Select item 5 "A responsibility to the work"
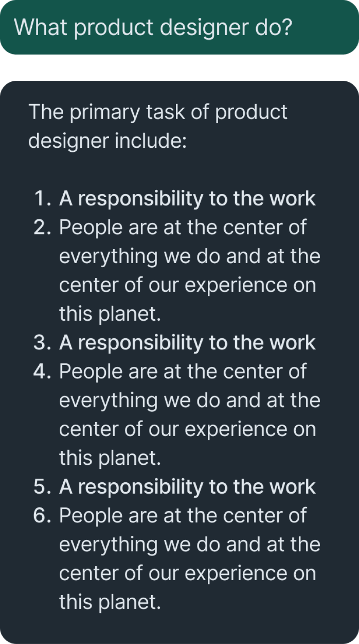Viewport: 359px width, 644px height. click(x=188, y=487)
